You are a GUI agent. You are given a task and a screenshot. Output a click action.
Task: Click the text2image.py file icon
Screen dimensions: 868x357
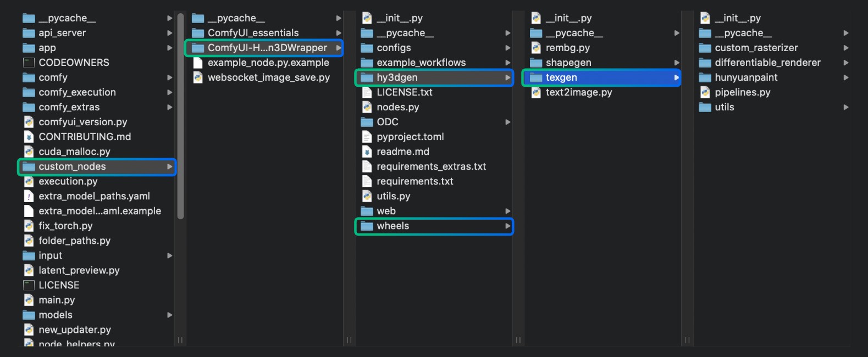[x=536, y=92]
